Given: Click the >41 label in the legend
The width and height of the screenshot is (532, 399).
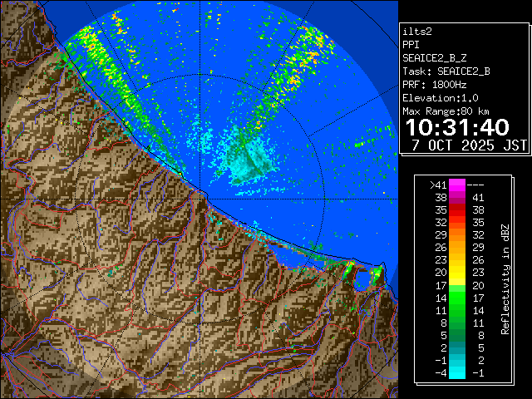Looking at the screenshot, I should (437, 185).
